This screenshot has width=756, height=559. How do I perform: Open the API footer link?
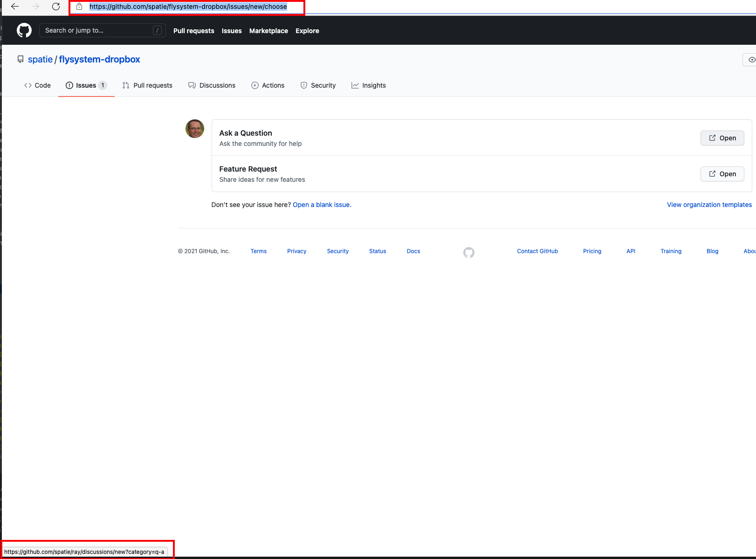pos(631,251)
